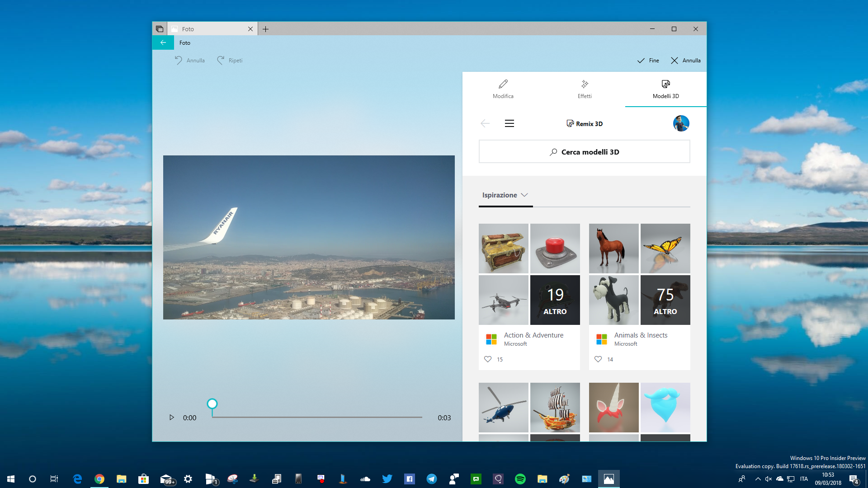Open the tab overview icon in title bar

coord(160,29)
